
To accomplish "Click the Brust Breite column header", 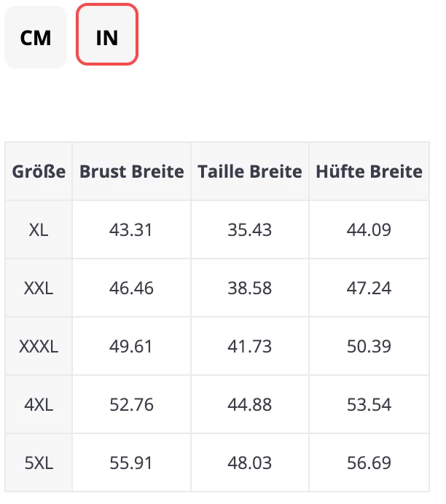I will pyautogui.click(x=132, y=172).
